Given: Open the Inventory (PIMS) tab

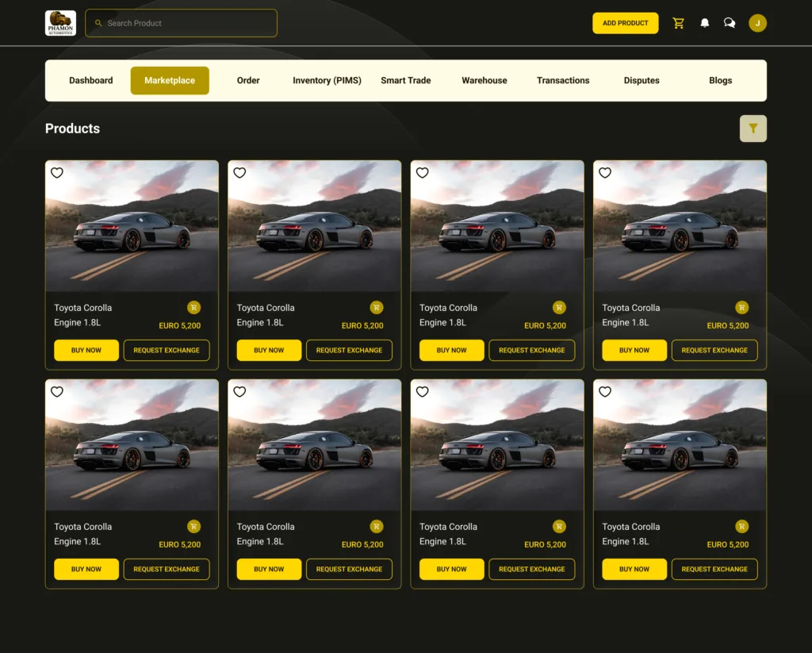Looking at the screenshot, I should point(327,80).
